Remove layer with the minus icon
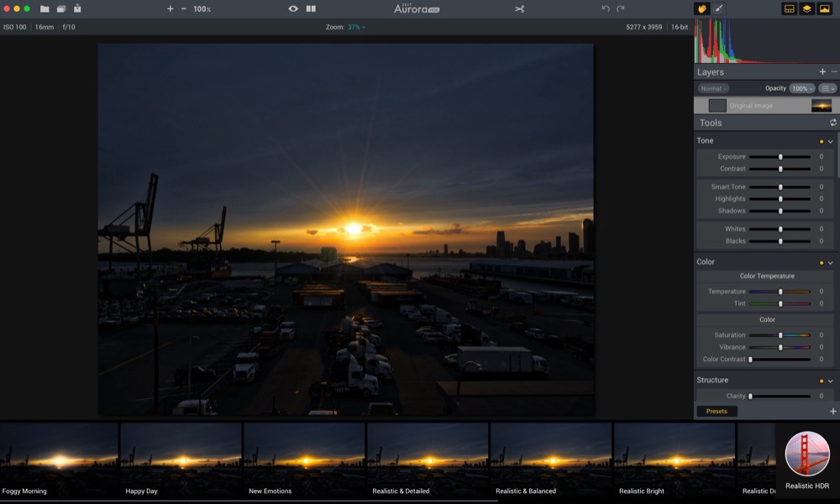The image size is (840, 504). pyautogui.click(x=834, y=71)
